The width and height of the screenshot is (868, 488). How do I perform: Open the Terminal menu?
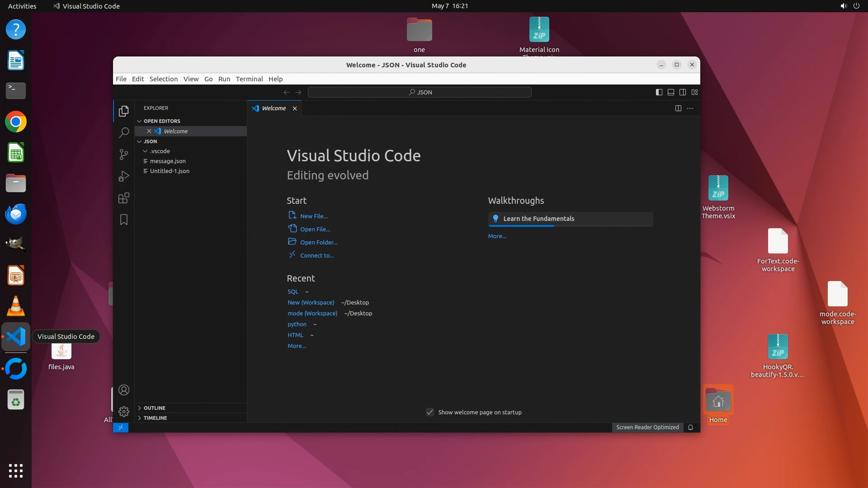(x=249, y=79)
